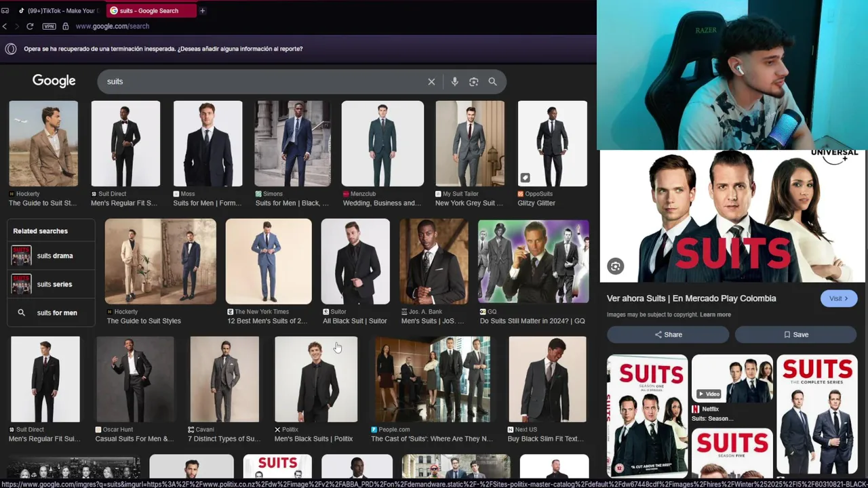Clear the search box with the X icon
Viewport: 868px width, 488px height.
point(431,81)
